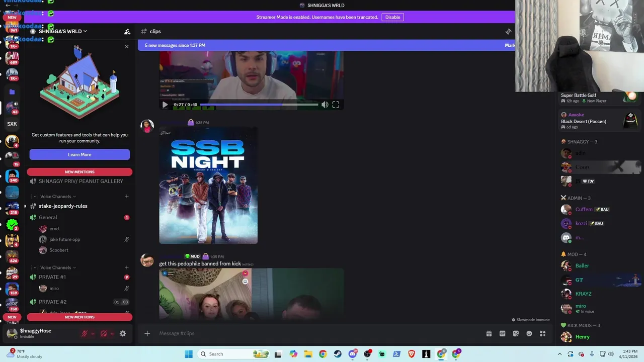Viewport: 644px width, 362px height.
Task: Seek on the video progress bar
Action: (x=259, y=105)
